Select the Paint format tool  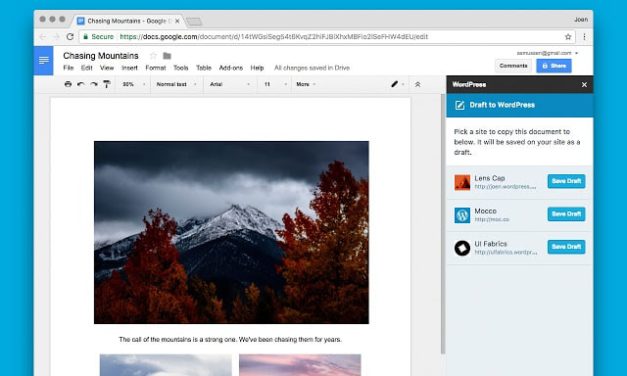[x=106, y=84]
